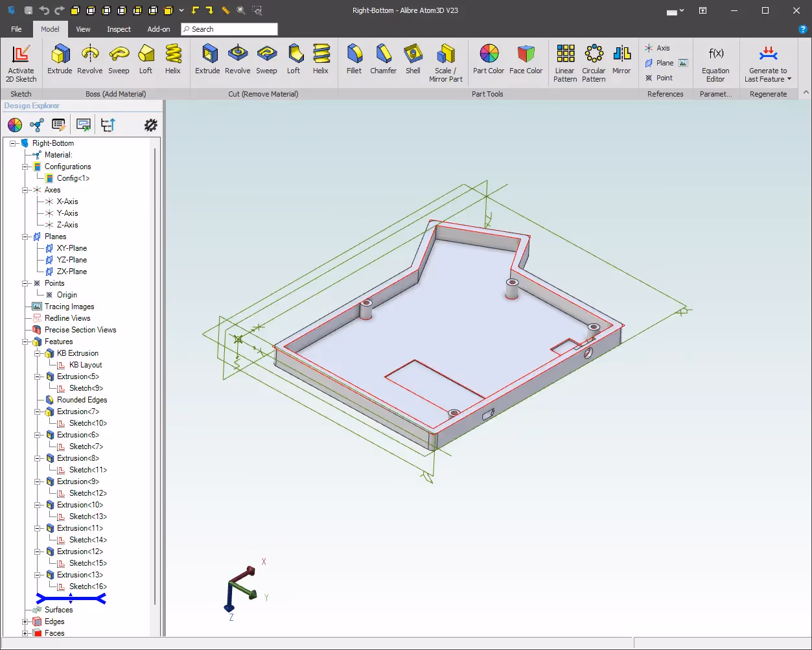Click the Axis reference button
This screenshot has width=812, height=650.
pyautogui.click(x=657, y=48)
